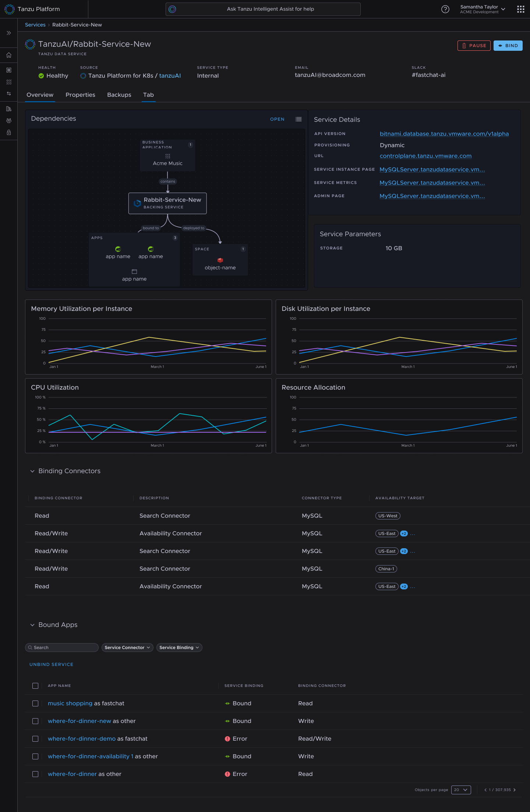Tick the select-all checkbox in Bound Apps header
The height and width of the screenshot is (812, 530).
pyautogui.click(x=35, y=686)
